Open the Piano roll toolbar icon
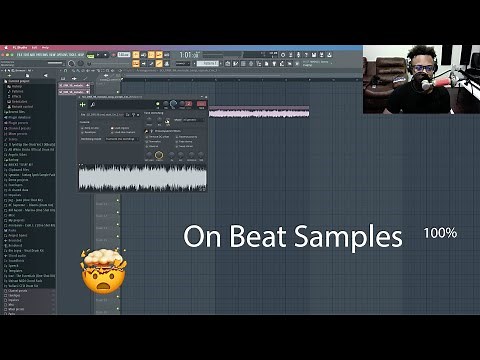 [x=236, y=63]
